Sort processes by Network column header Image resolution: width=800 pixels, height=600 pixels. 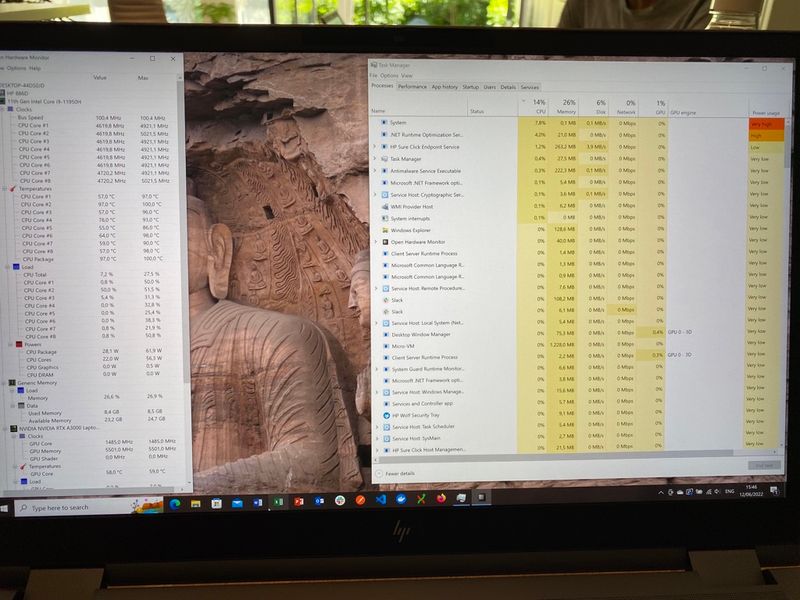tap(623, 106)
